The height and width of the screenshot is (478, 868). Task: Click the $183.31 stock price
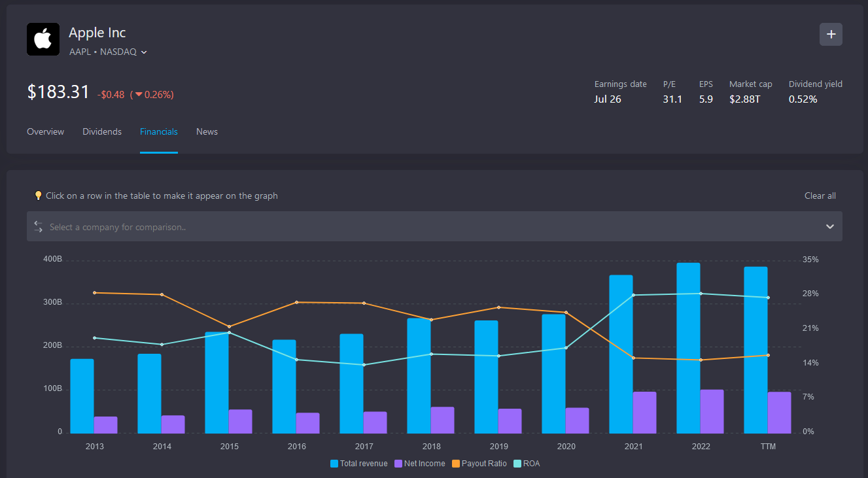pyautogui.click(x=58, y=92)
